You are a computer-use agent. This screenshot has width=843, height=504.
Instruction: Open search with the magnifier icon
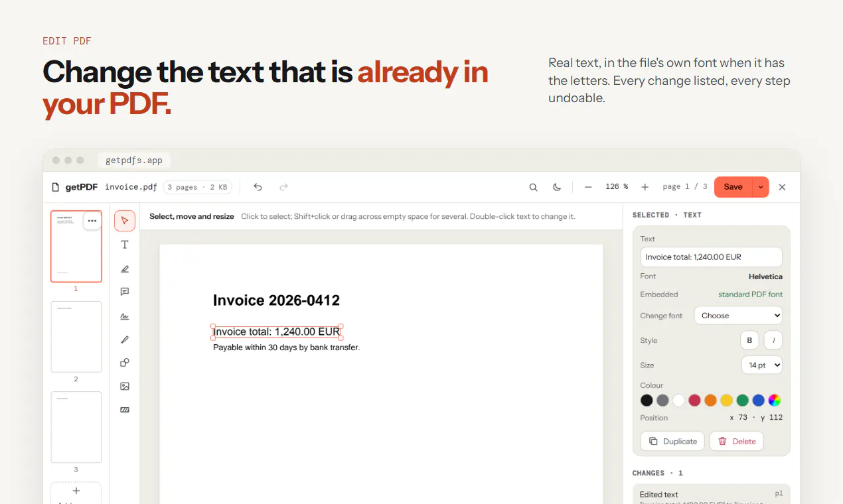pos(533,187)
